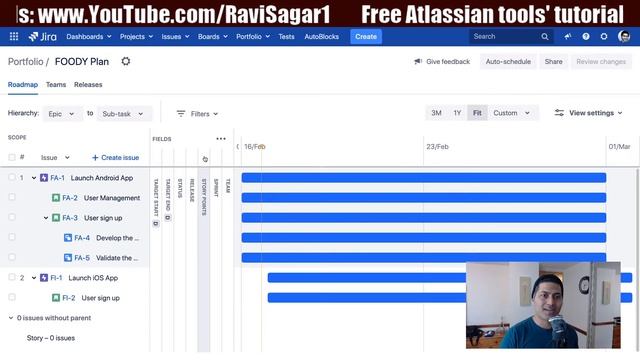Check the FA-3 User sign up row
This screenshot has width=640, height=360.
pos(12,217)
